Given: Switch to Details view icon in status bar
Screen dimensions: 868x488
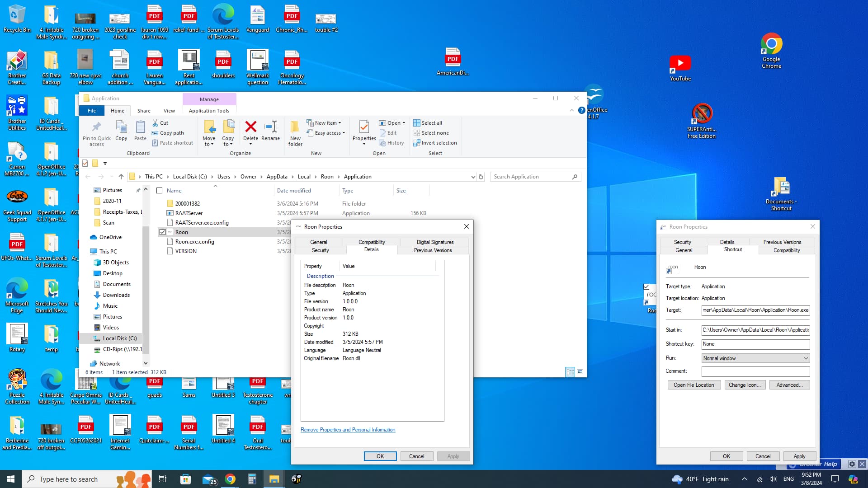Looking at the screenshot, I should click(570, 372).
